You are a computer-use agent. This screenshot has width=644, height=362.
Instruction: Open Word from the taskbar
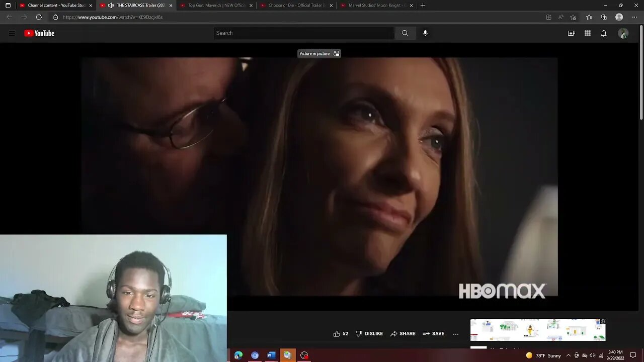point(271,355)
